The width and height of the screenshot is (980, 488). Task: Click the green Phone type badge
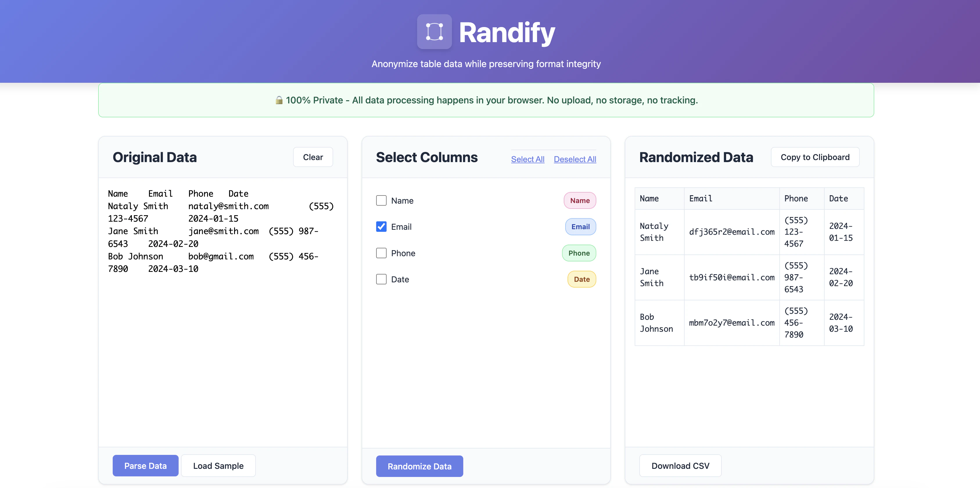click(579, 253)
